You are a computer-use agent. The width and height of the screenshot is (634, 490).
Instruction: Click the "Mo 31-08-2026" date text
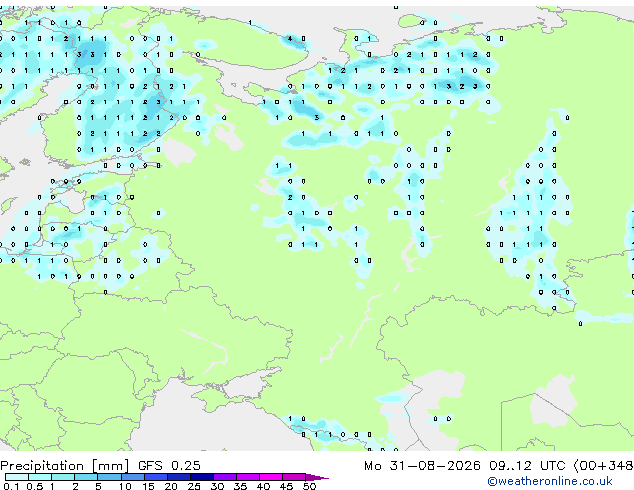[x=422, y=465]
